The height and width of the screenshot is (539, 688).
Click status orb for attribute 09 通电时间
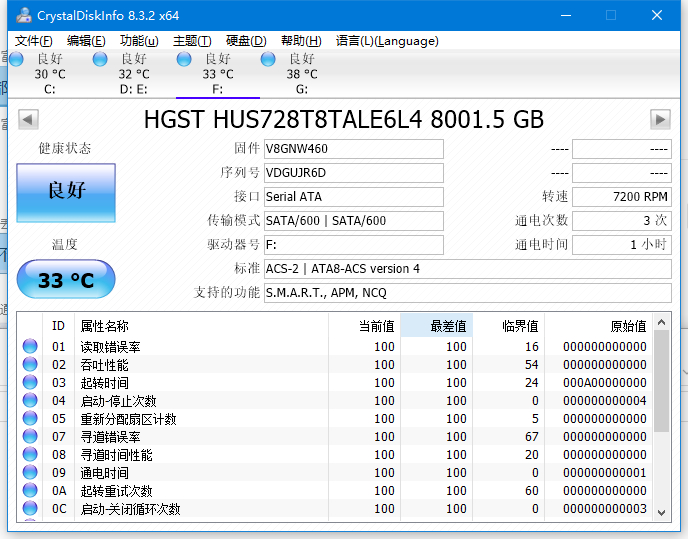click(30, 472)
